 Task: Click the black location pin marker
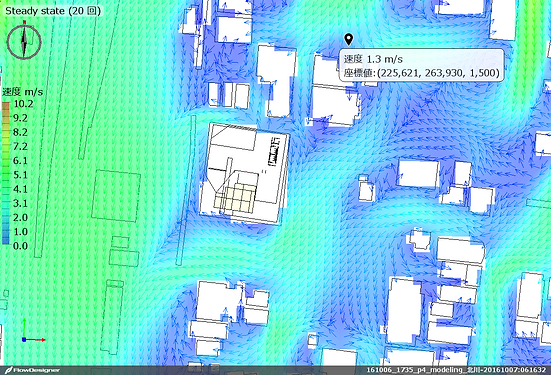[x=348, y=40]
